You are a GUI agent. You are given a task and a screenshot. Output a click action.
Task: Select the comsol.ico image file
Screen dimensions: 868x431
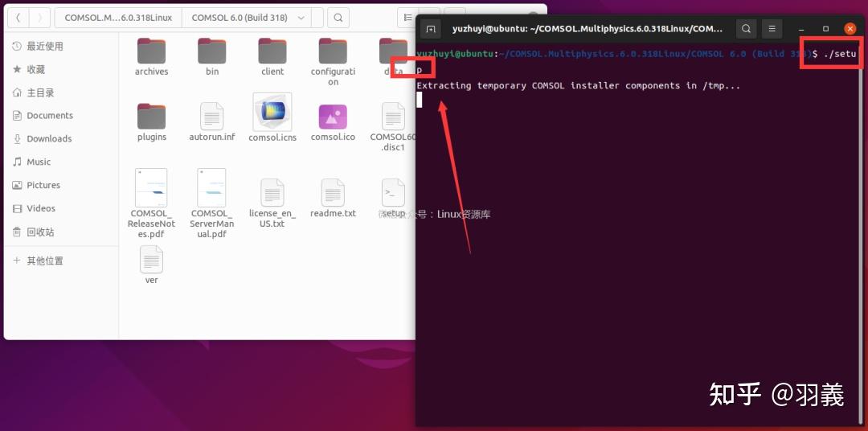(x=333, y=117)
